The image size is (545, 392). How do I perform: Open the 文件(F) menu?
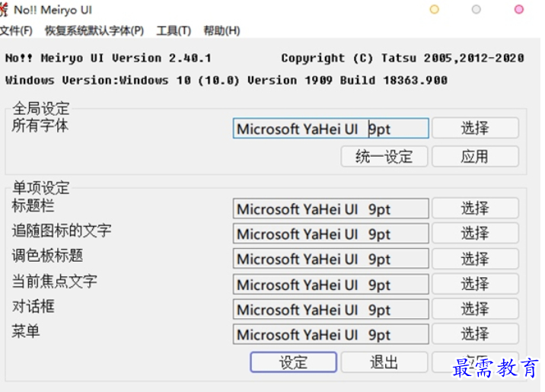16,30
